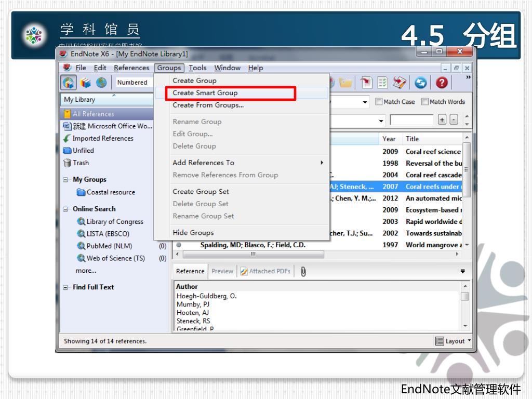Viewport: 532px width, 399px height.
Task: Open Add References To submenu
Action: click(x=242, y=163)
